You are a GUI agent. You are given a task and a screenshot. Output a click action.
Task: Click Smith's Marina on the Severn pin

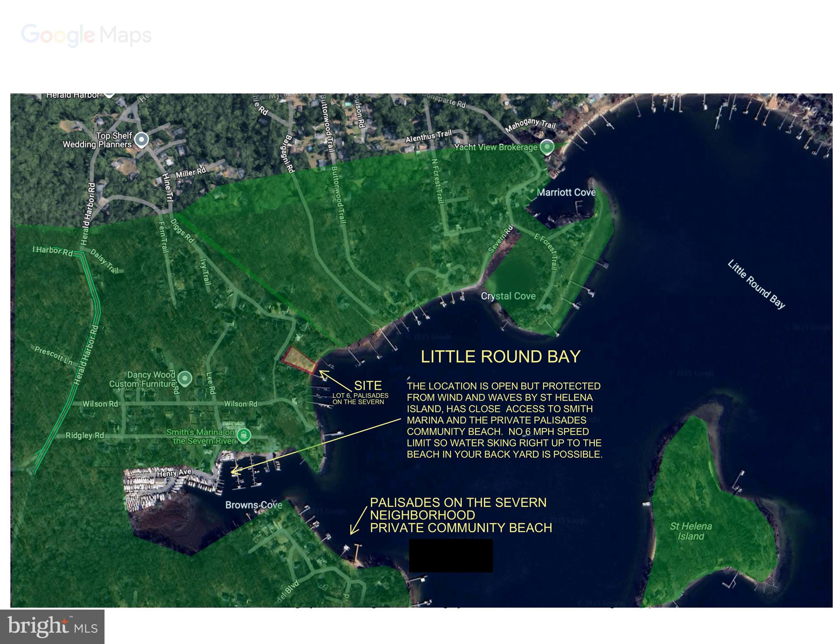tap(243, 435)
